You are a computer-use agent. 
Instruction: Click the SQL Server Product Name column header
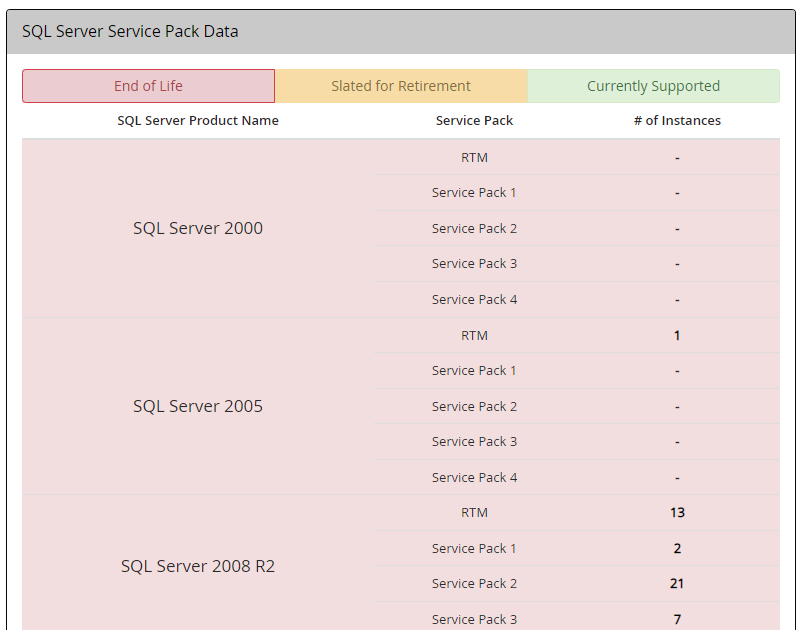(198, 121)
